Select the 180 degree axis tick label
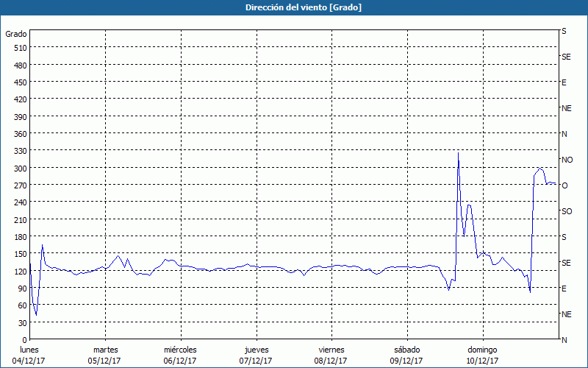Viewport: 588px width, 368px height. [19, 237]
